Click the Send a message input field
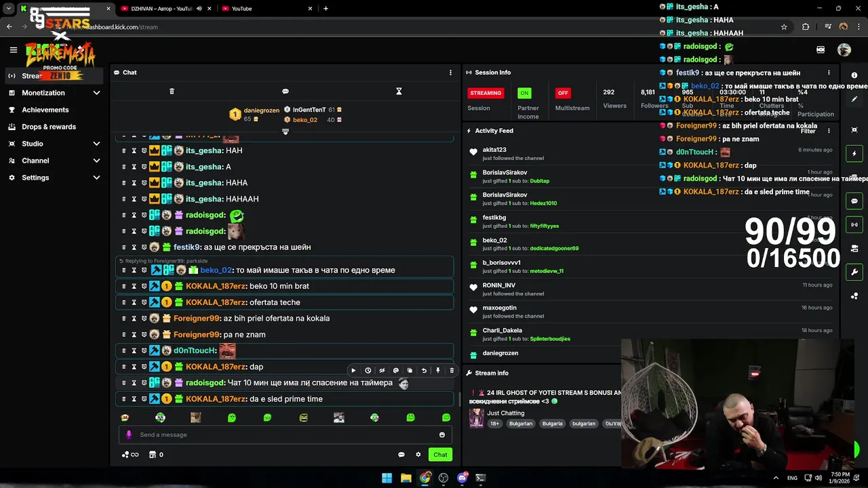This screenshot has height=488, width=868. (285, 435)
